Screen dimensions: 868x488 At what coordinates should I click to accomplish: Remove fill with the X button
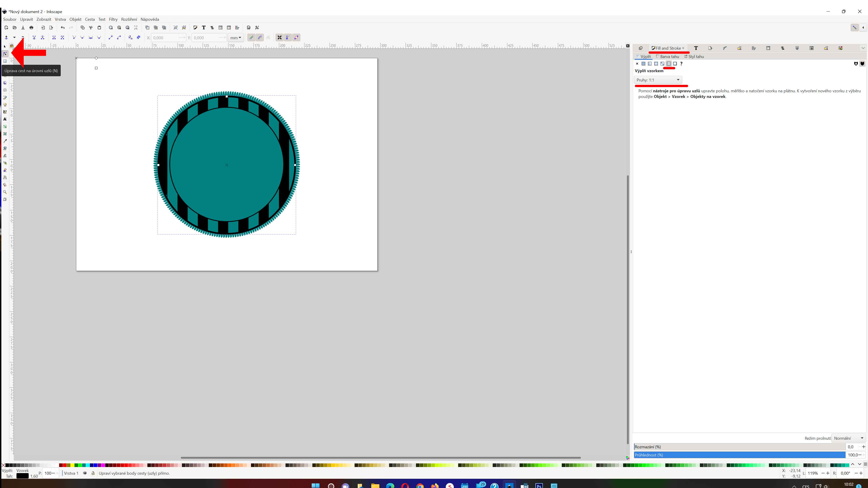click(637, 64)
